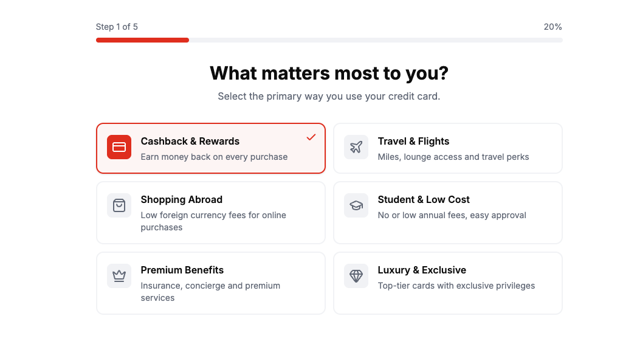Select the Travel & Flights option

tap(447, 148)
